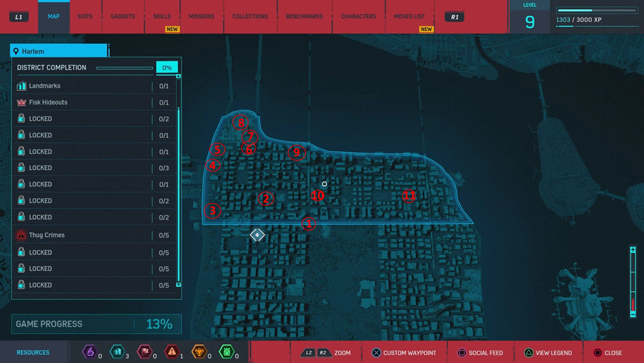
Task: Click the map zoom slider track
Action: tap(633, 282)
